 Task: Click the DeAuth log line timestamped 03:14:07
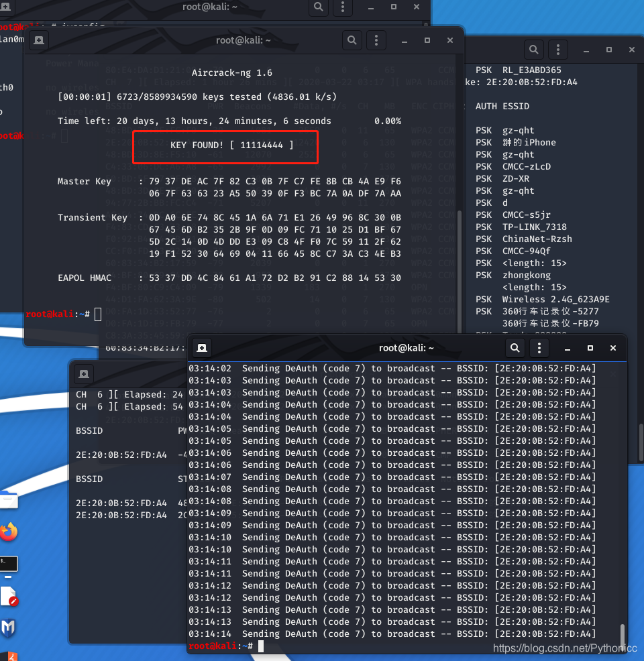point(392,477)
